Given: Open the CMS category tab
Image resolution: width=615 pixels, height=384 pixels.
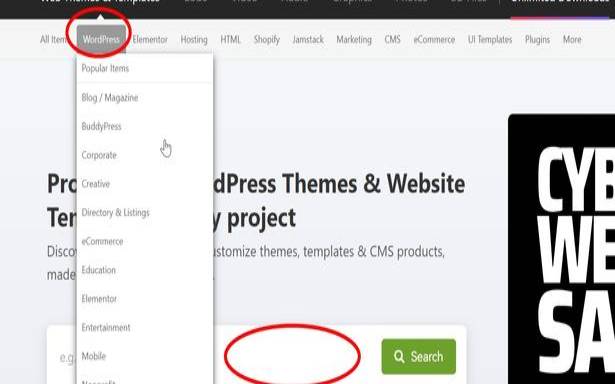Looking at the screenshot, I should point(392,40).
